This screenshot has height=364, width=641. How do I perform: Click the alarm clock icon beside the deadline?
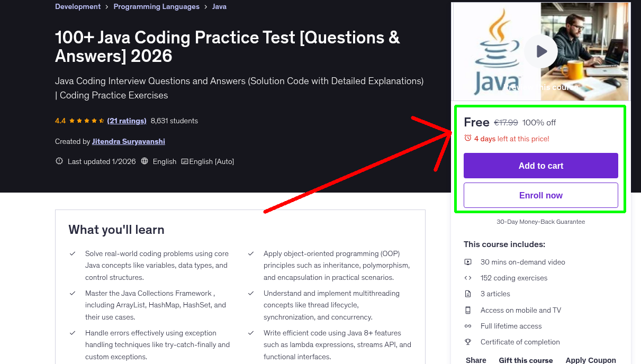click(x=467, y=138)
